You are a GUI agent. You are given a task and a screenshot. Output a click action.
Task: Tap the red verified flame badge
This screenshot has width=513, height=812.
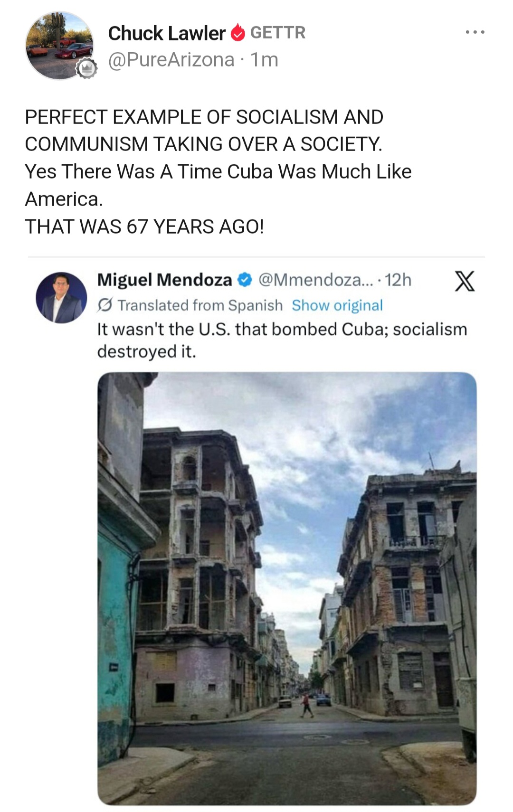(237, 33)
